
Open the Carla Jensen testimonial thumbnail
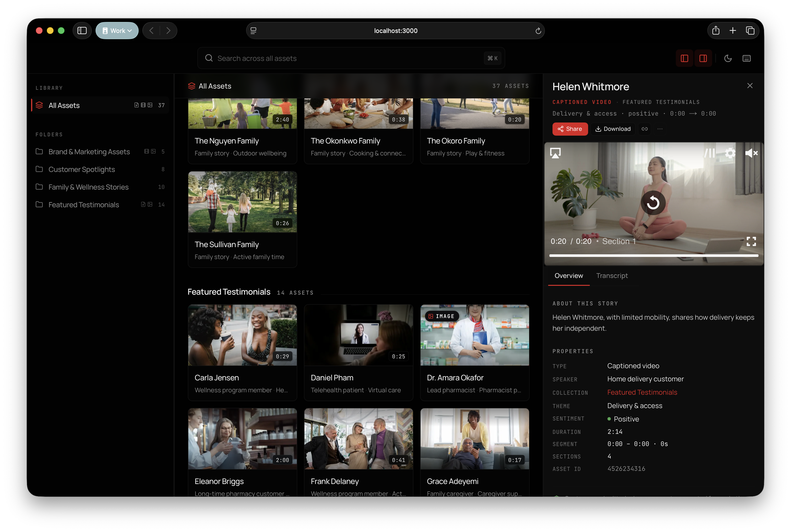242,335
